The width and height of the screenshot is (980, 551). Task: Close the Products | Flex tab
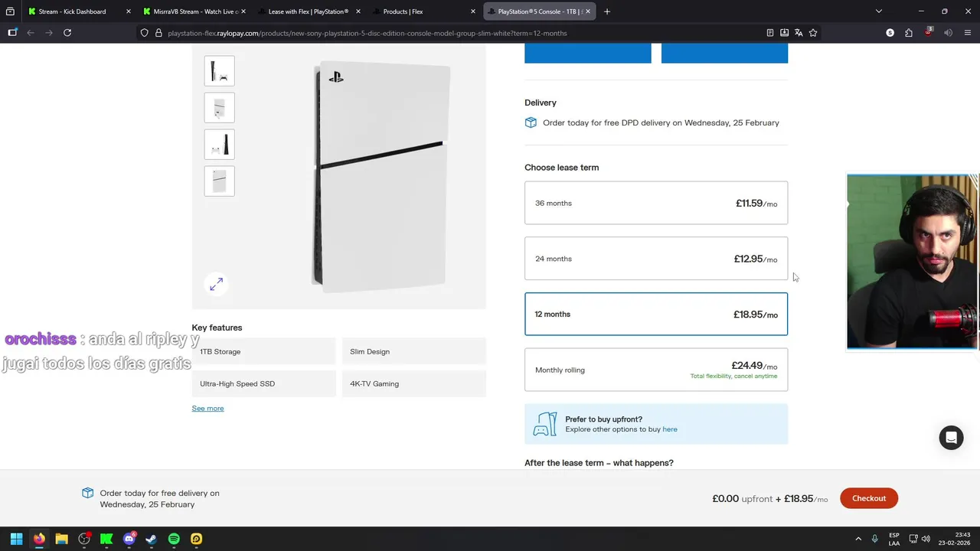tap(472, 11)
